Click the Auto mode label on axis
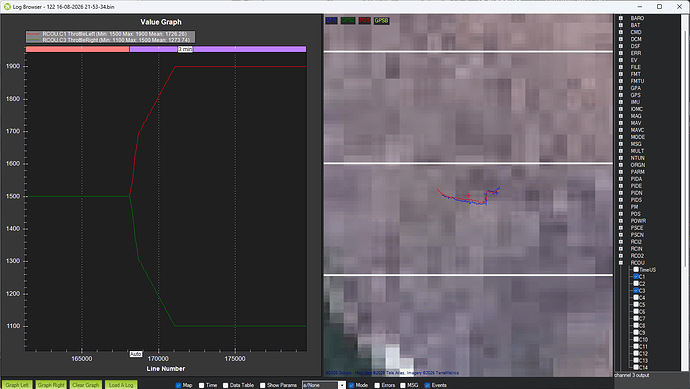690x389 pixels. click(x=136, y=354)
